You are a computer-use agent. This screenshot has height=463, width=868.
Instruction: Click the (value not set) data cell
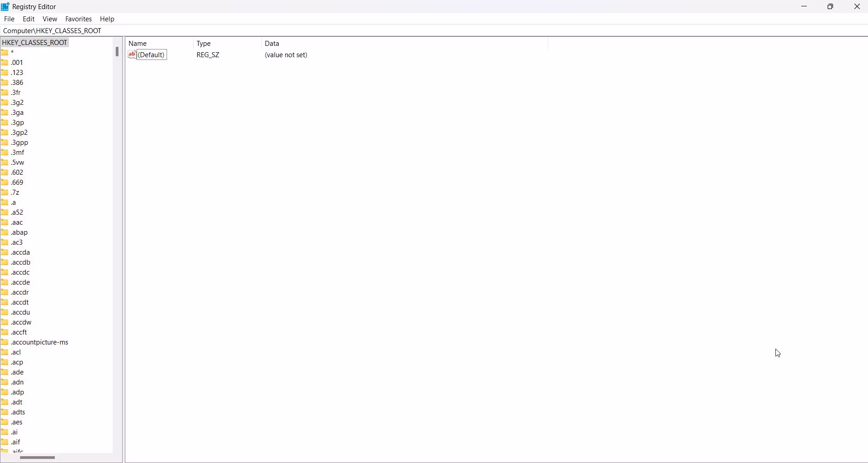pos(286,55)
